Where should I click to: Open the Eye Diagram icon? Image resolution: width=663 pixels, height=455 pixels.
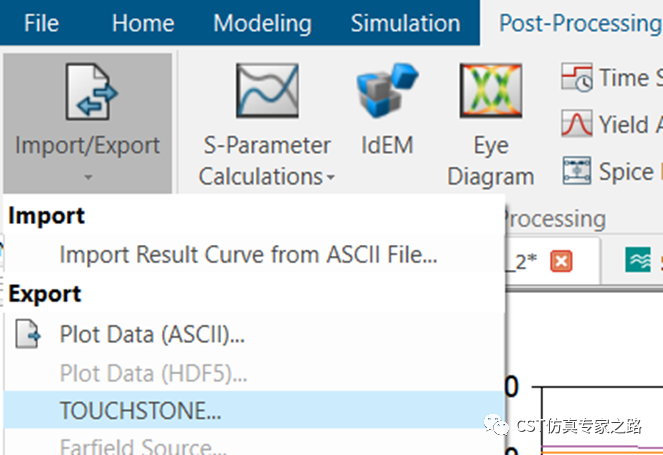(x=491, y=90)
